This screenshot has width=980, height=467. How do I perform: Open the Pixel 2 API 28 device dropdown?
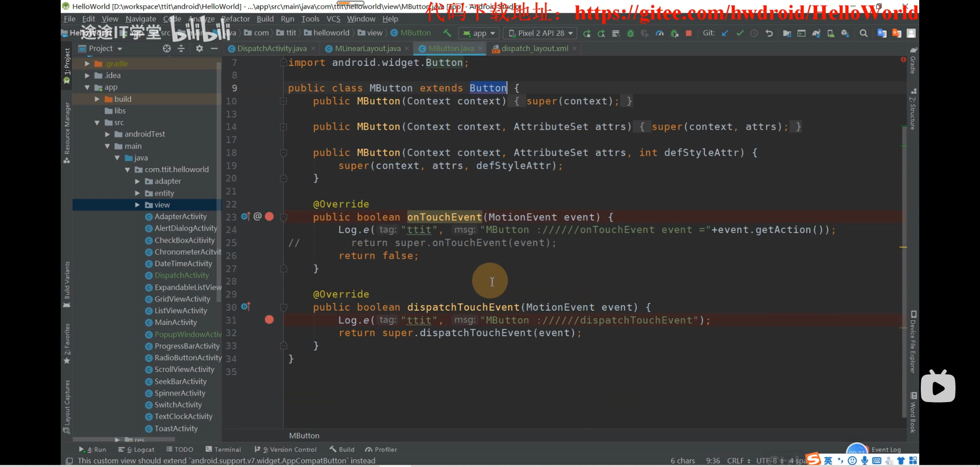pos(540,33)
